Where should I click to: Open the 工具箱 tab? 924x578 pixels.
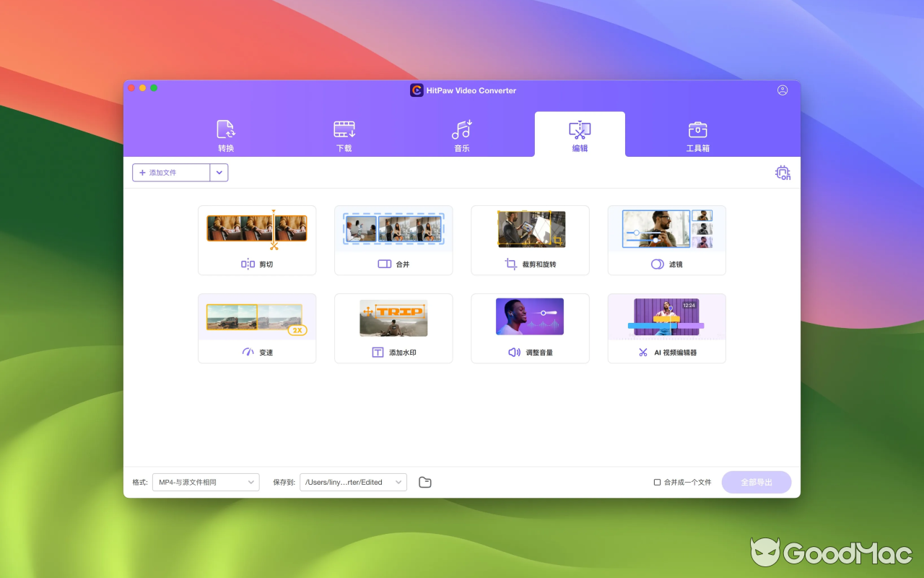pyautogui.click(x=697, y=134)
